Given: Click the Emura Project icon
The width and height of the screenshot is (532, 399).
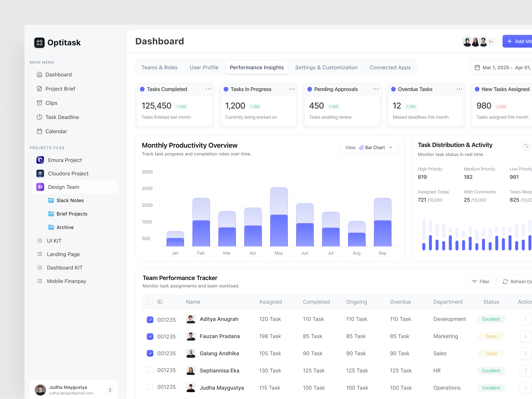Looking at the screenshot, I should point(40,160).
